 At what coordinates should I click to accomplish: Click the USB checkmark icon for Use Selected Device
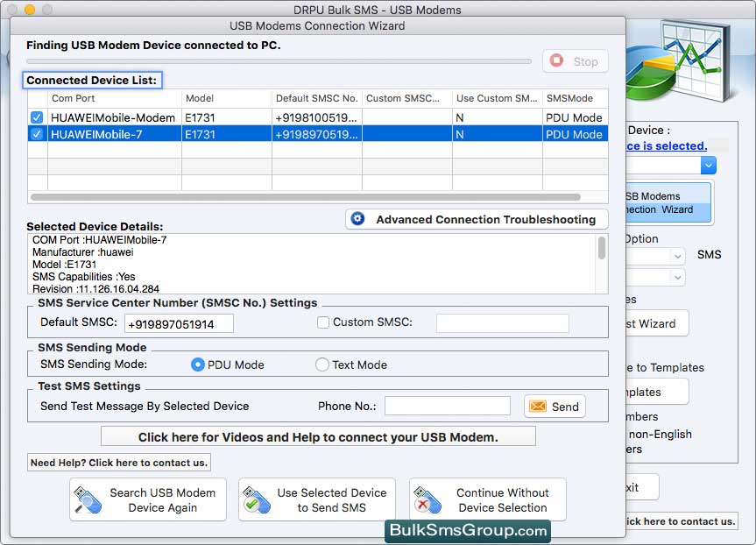(257, 499)
